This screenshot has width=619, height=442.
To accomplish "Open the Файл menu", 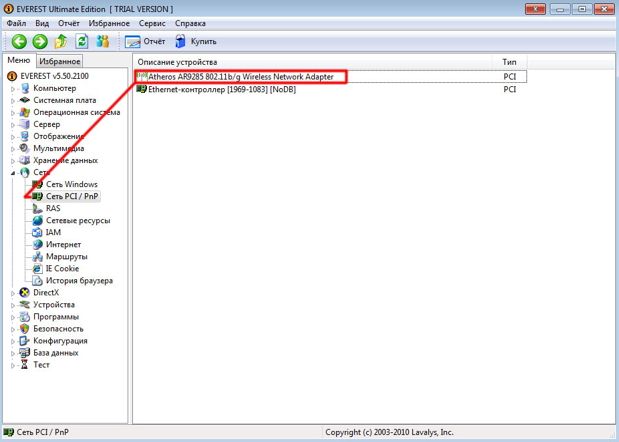I will (17, 23).
